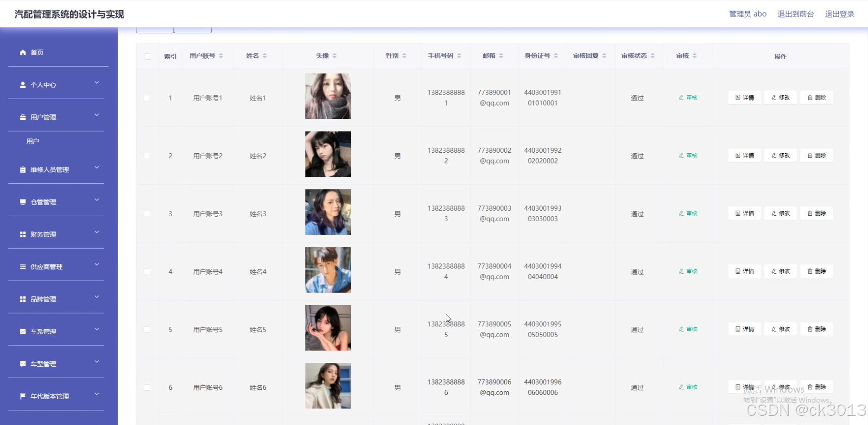Click the 供应商管理 list icon
868x425 pixels.
point(22,266)
